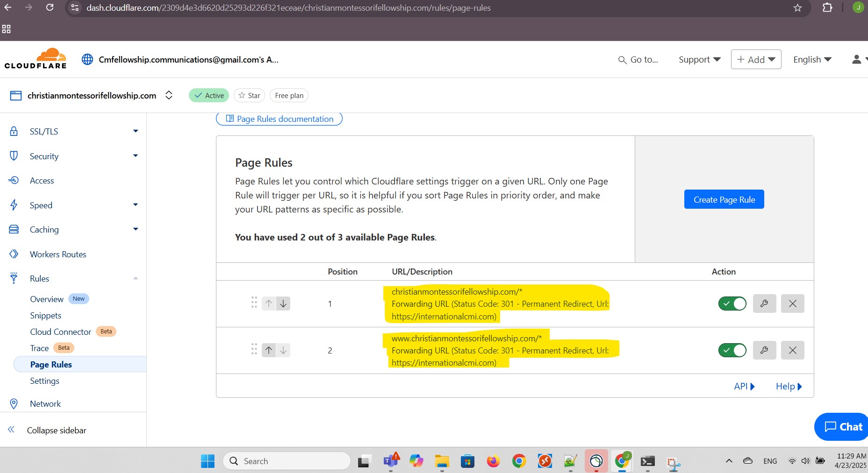Open Microsoft Teams from taskbar
Image resolution: width=868 pixels, height=473 pixels.
391,461
